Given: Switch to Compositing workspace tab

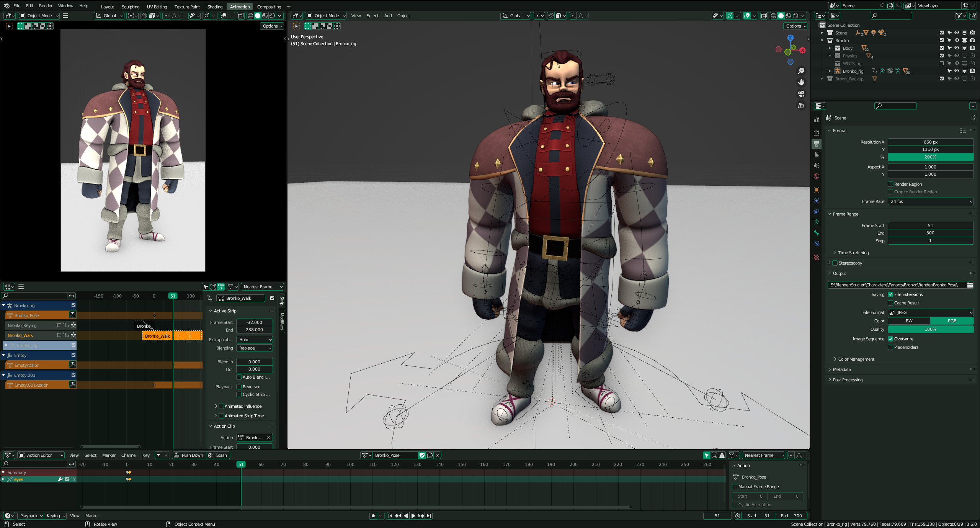Looking at the screenshot, I should tap(269, 7).
